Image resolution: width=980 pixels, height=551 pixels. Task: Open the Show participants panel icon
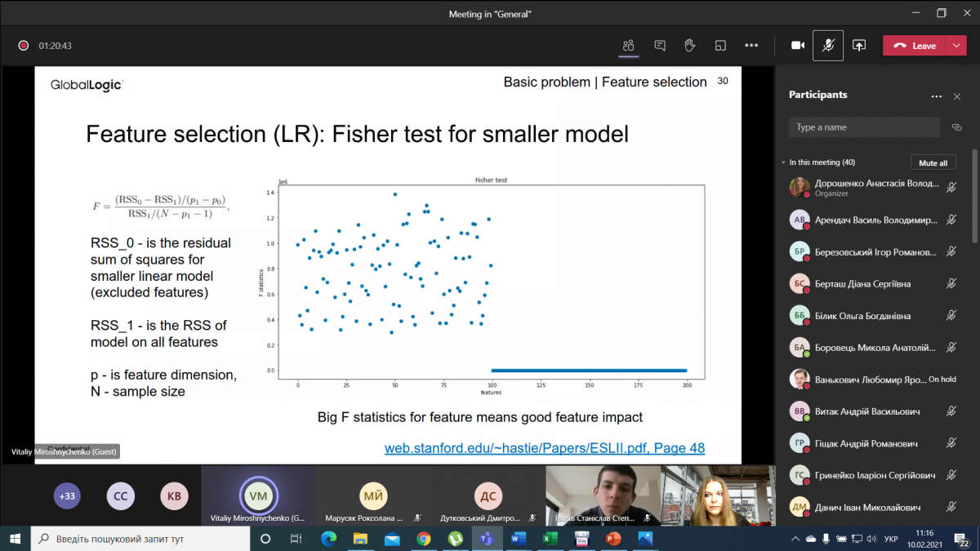click(x=628, y=46)
